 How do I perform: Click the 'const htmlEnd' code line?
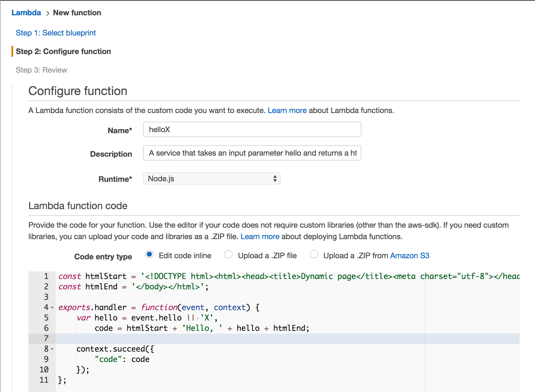(x=133, y=287)
